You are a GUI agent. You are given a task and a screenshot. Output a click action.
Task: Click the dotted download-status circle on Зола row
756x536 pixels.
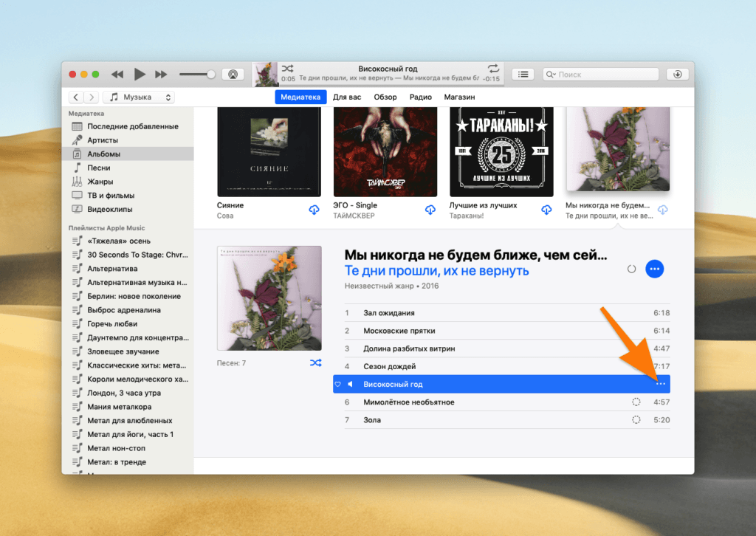point(636,420)
